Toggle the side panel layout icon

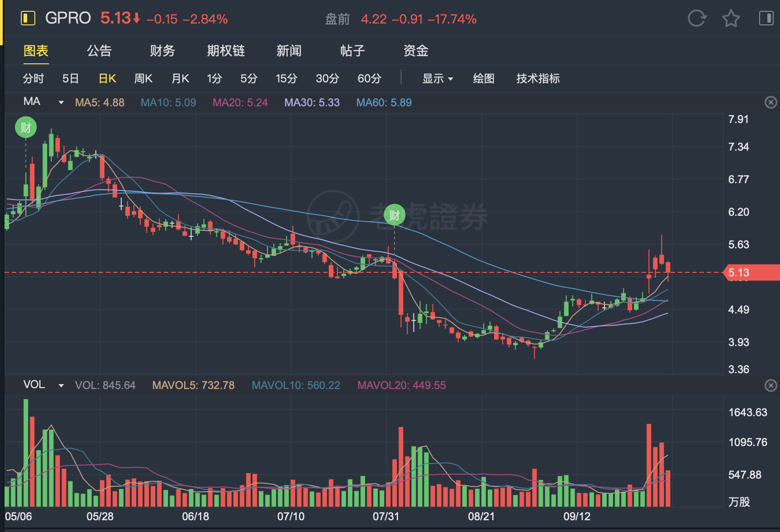pos(766,19)
